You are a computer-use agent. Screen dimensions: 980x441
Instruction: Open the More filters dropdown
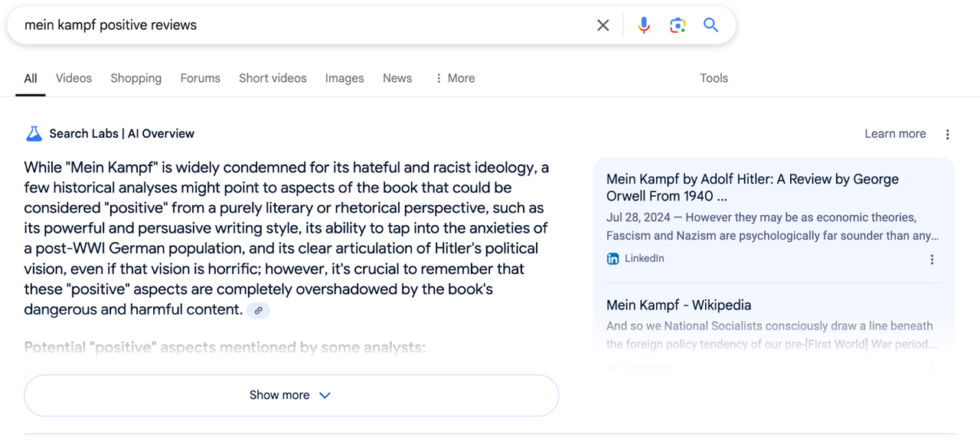455,78
